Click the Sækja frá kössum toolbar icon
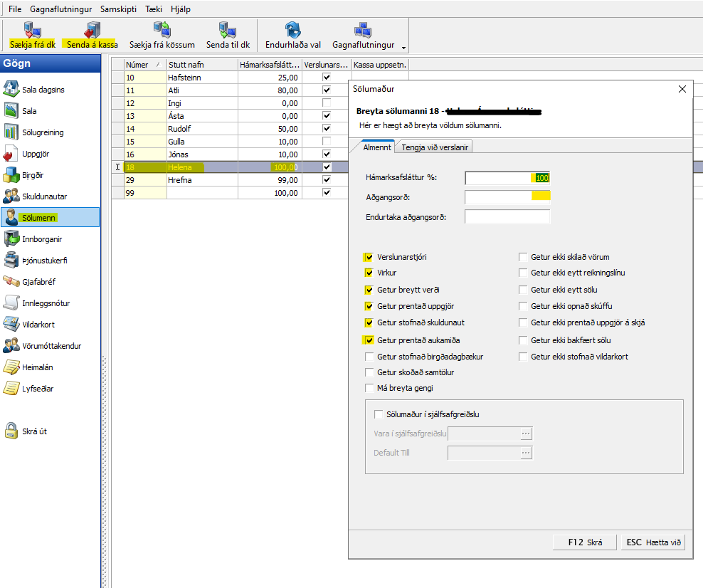The height and width of the screenshot is (588, 703). coord(162,30)
